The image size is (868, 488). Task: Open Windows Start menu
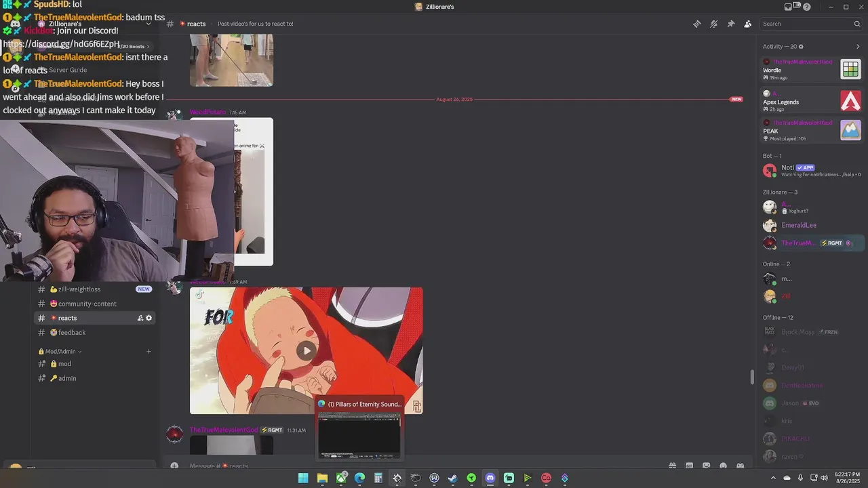tap(303, 478)
